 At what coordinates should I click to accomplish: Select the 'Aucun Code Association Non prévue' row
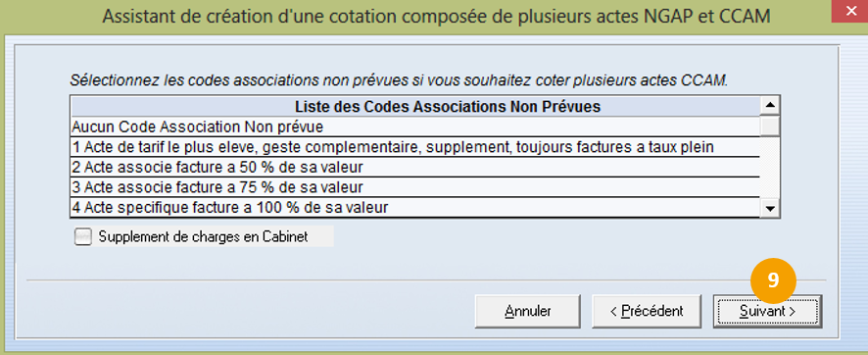click(415, 127)
